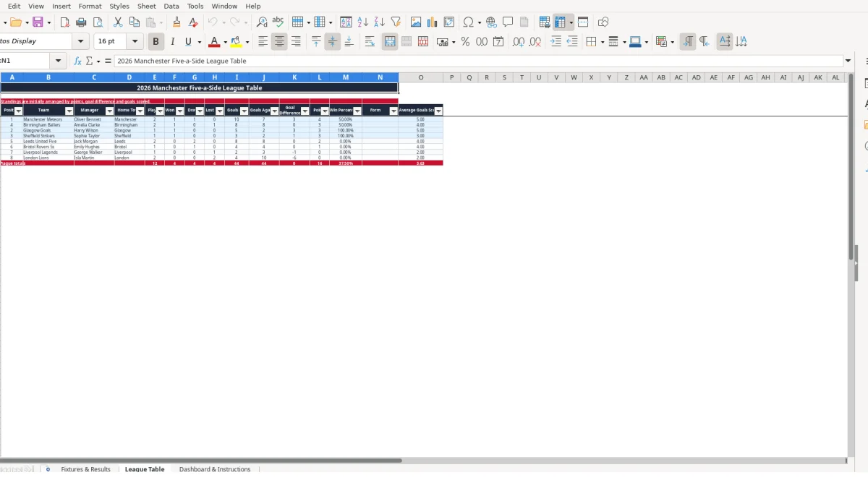The image size is (868, 488).
Task: Format as Date icon
Action: pos(498,42)
